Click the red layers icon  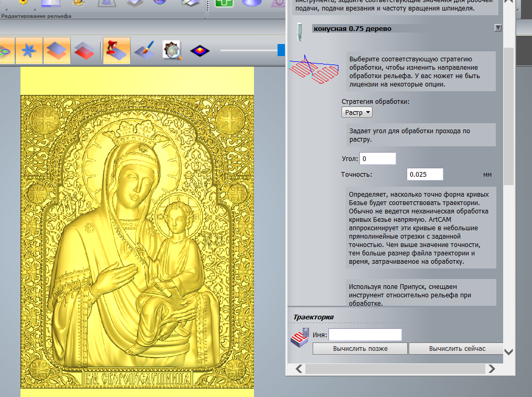84,51
